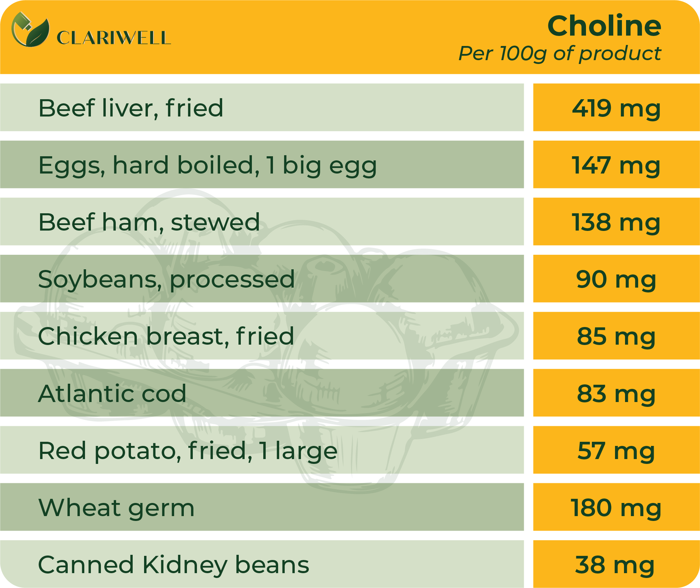Click the 85 mg value cell
The image size is (700, 588).
(x=616, y=336)
